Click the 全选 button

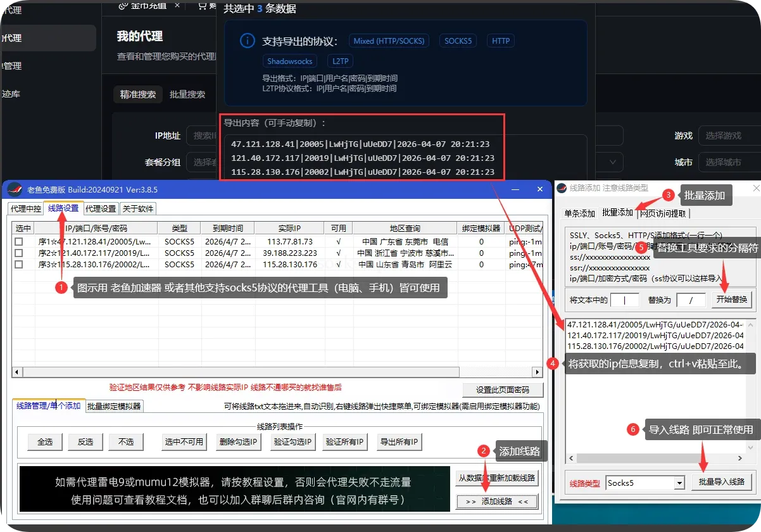[x=44, y=442]
